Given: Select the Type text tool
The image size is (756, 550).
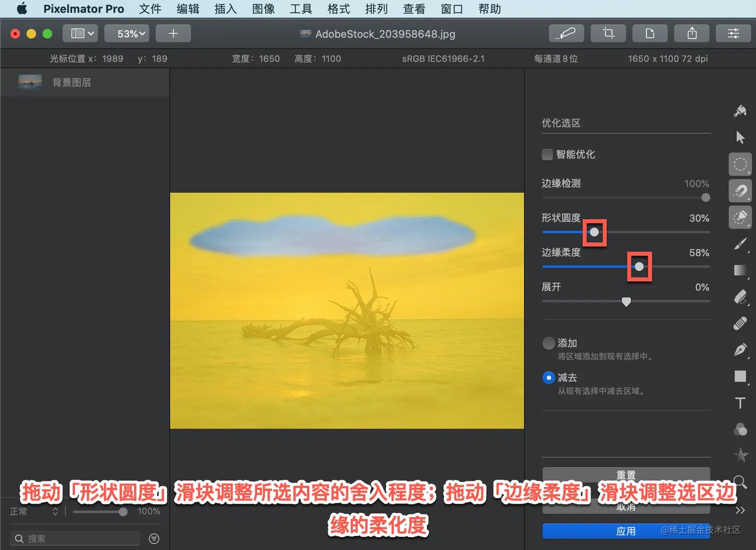Looking at the screenshot, I should click(740, 403).
